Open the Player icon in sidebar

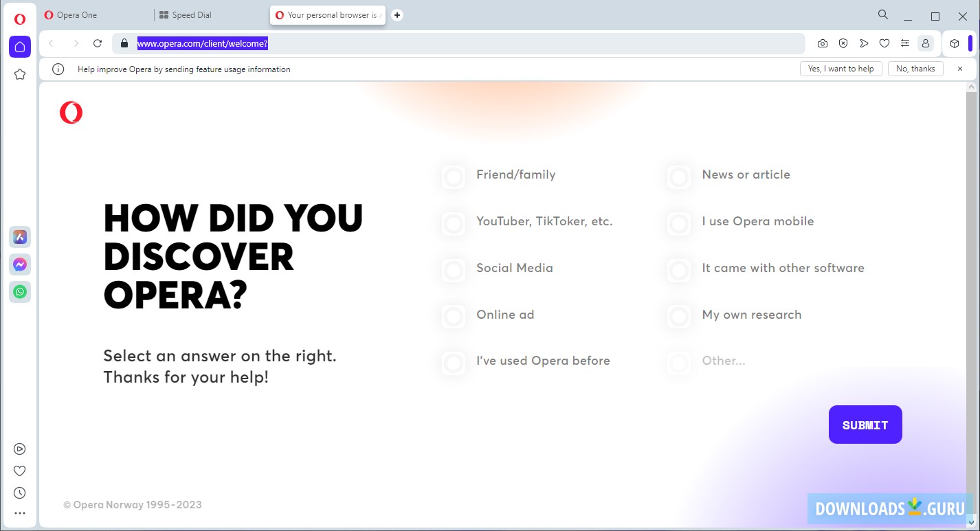coord(20,449)
